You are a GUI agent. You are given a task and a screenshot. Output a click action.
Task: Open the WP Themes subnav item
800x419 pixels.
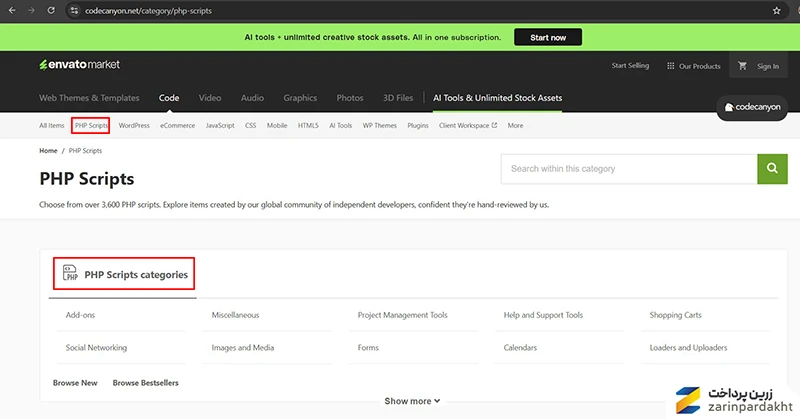380,126
